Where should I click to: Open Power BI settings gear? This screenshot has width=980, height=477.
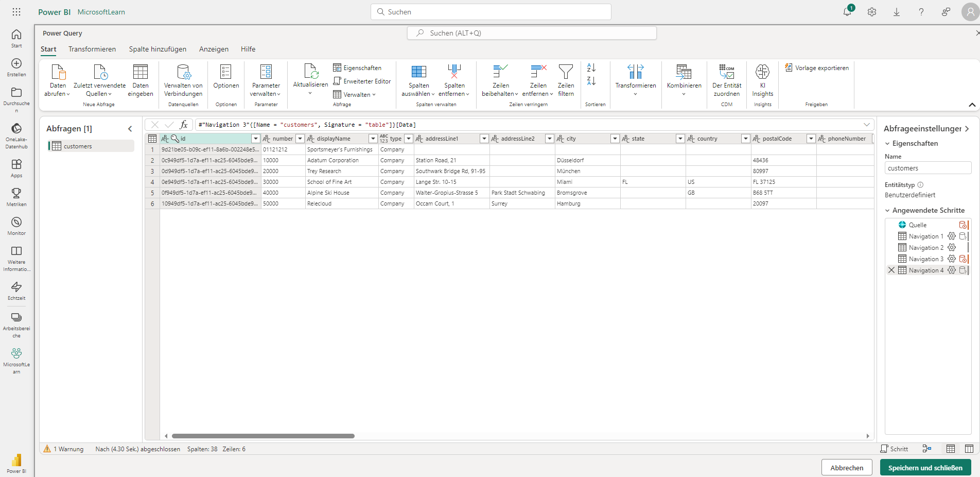coord(872,12)
